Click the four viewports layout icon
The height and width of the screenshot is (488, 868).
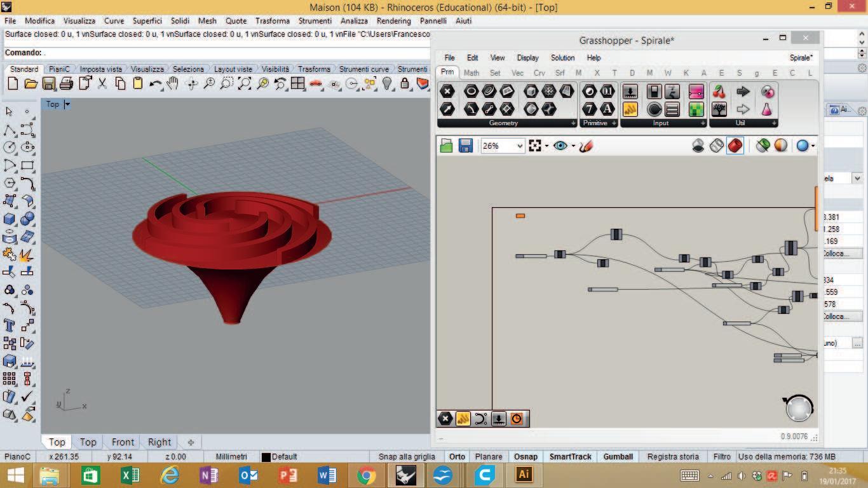click(x=297, y=84)
